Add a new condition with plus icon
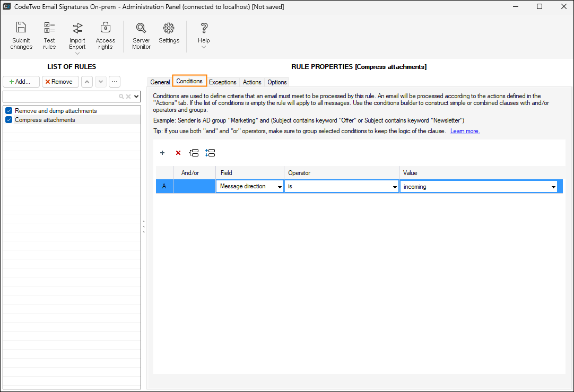 pyautogui.click(x=162, y=153)
